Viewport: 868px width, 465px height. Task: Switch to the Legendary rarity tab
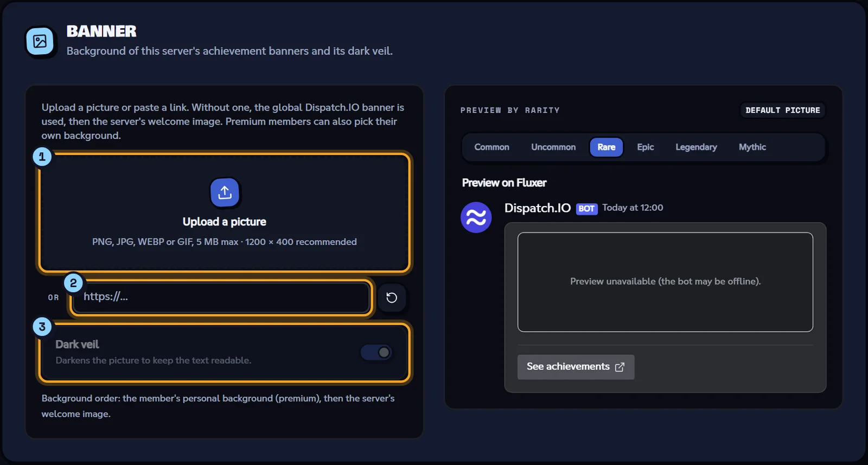click(x=696, y=147)
